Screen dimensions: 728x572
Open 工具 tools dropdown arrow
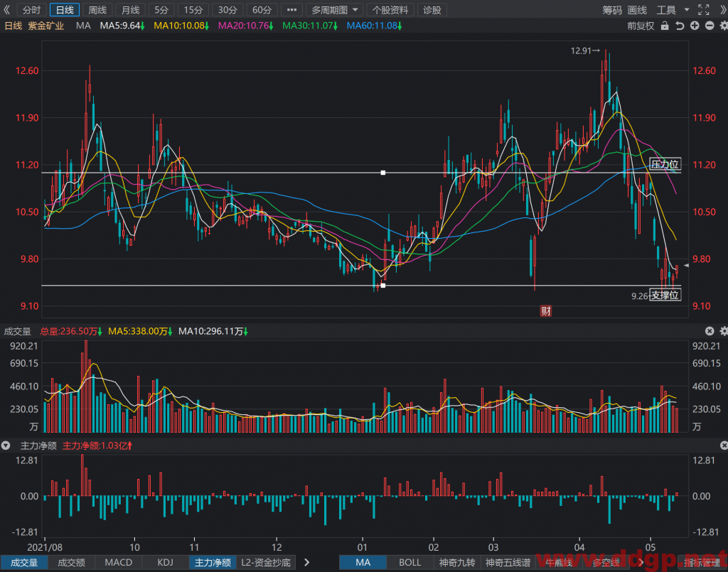pos(687,10)
